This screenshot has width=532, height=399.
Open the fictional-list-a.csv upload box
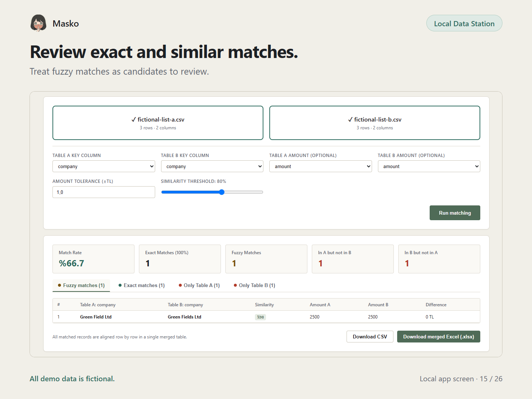[x=158, y=123]
